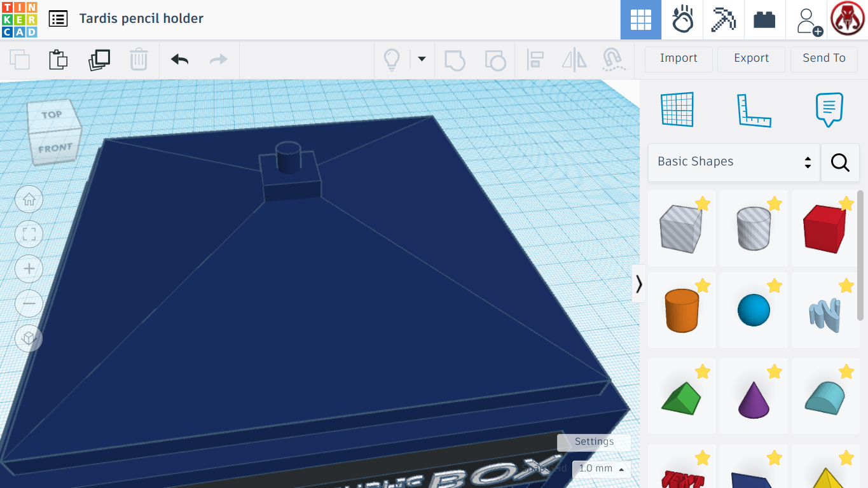This screenshot has width=868, height=488.
Task: Toggle favorite star on orange Cylinder
Action: 702,286
